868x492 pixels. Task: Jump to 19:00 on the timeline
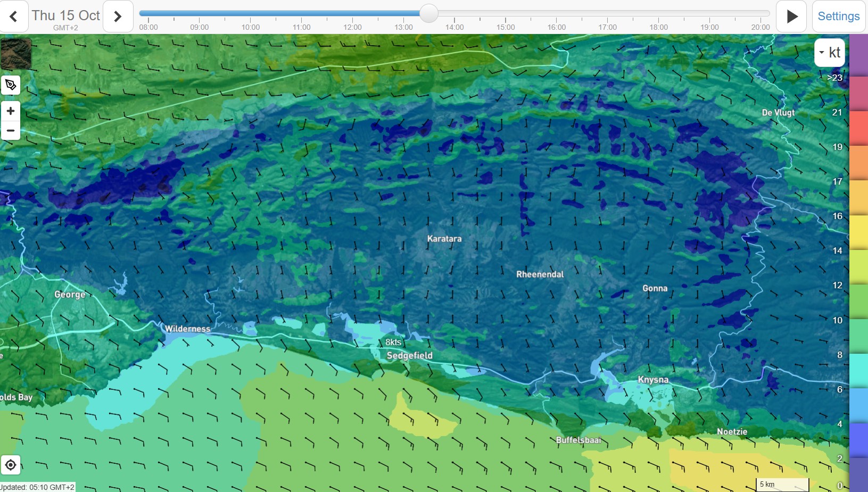click(709, 27)
